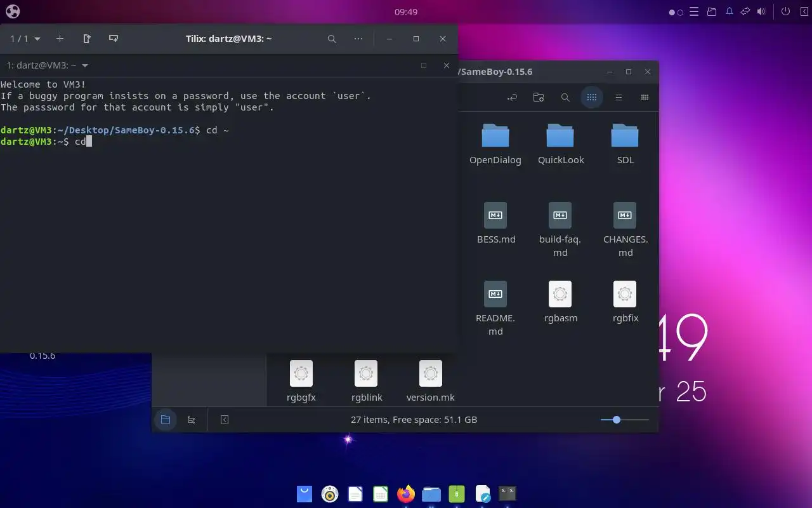Open the Tilix terminal search icon
Screen dimensions: 812x508
(332, 39)
